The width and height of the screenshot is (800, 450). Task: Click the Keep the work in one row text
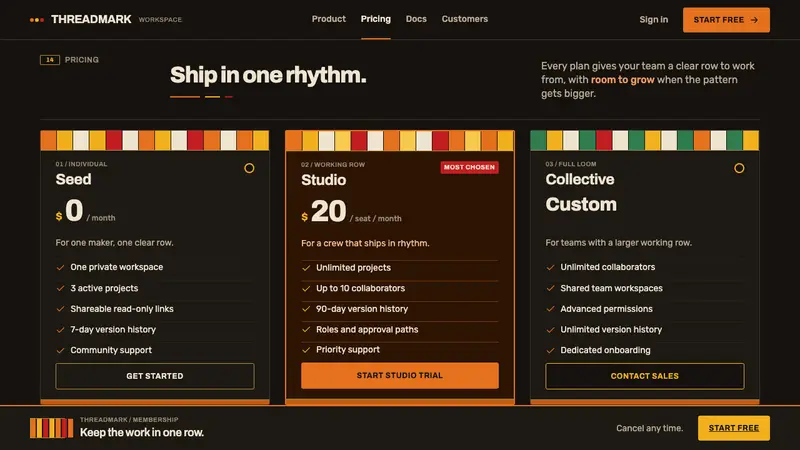click(x=142, y=432)
